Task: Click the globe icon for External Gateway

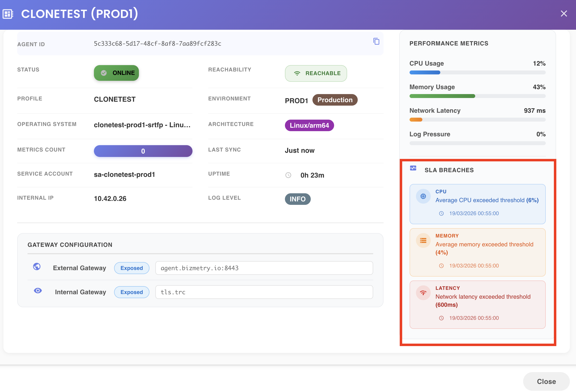Action: [37, 267]
